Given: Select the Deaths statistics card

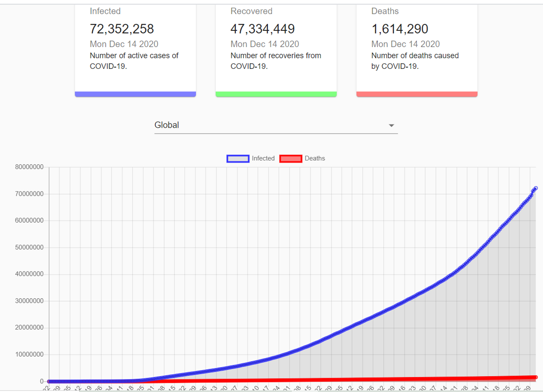Looking at the screenshot, I should 417,49.
